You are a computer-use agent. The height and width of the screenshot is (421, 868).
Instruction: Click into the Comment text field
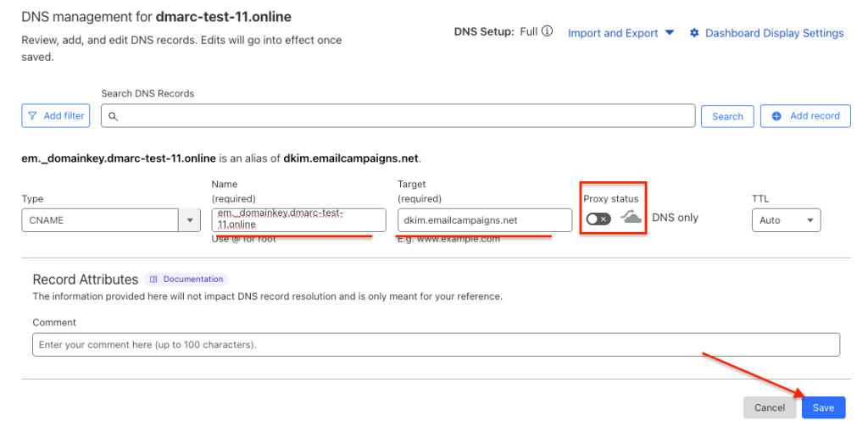[x=436, y=345]
